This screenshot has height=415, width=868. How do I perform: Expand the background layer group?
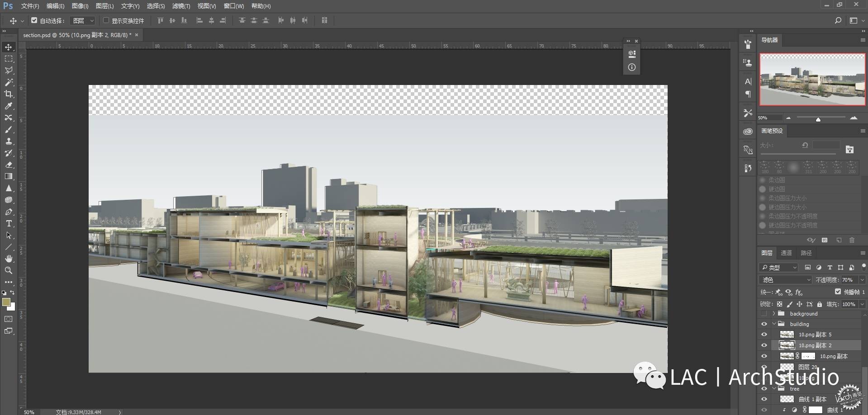(x=774, y=314)
